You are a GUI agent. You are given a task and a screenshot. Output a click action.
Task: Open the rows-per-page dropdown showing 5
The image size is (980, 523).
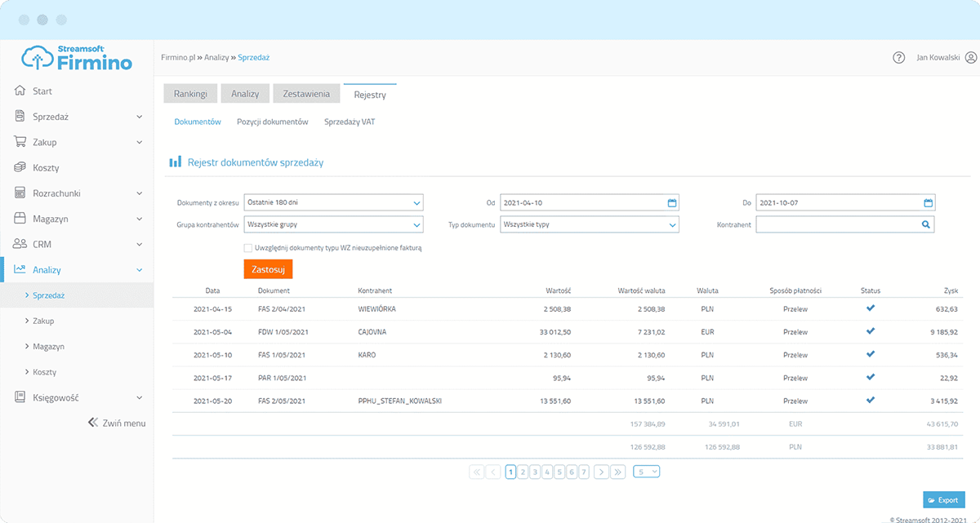click(x=646, y=472)
